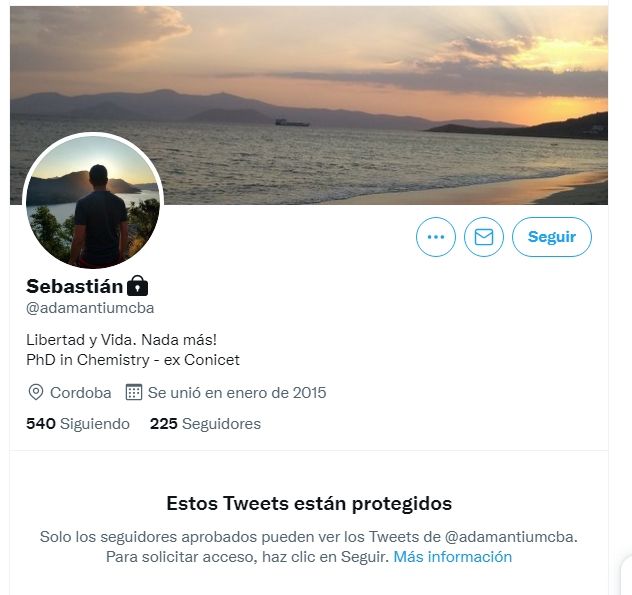Click the Cordoba location text

(81, 393)
